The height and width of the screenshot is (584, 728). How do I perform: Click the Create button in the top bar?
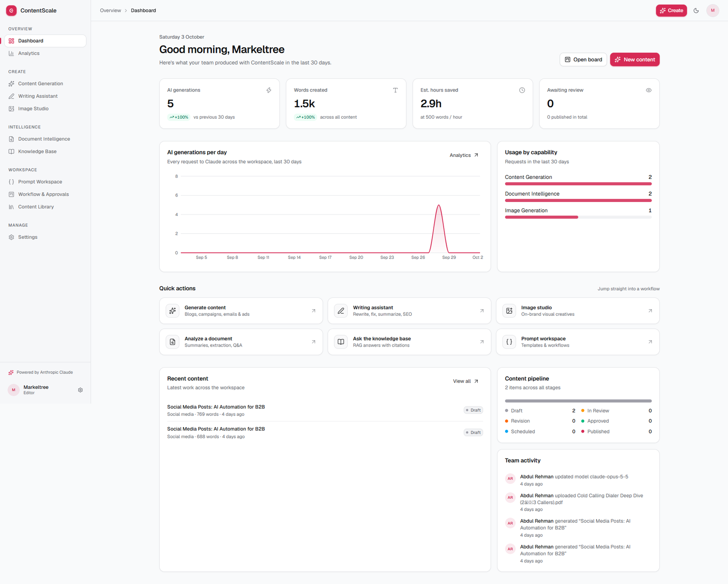click(x=671, y=10)
